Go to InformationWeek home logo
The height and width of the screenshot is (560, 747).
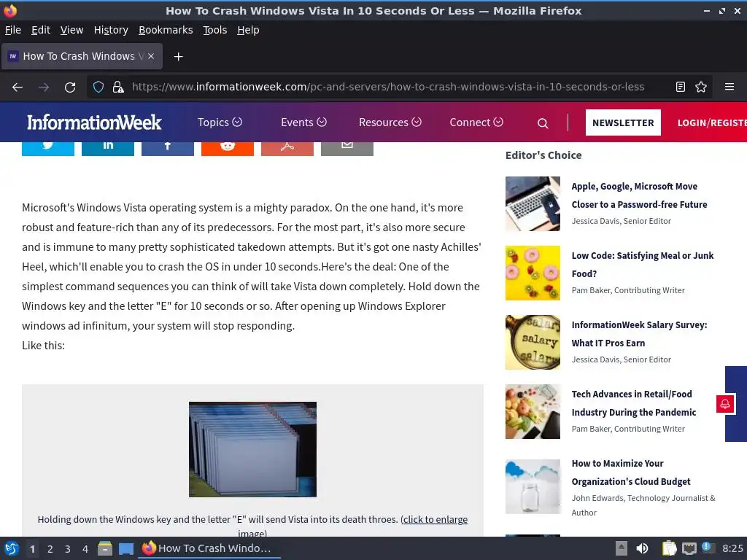pos(94,122)
